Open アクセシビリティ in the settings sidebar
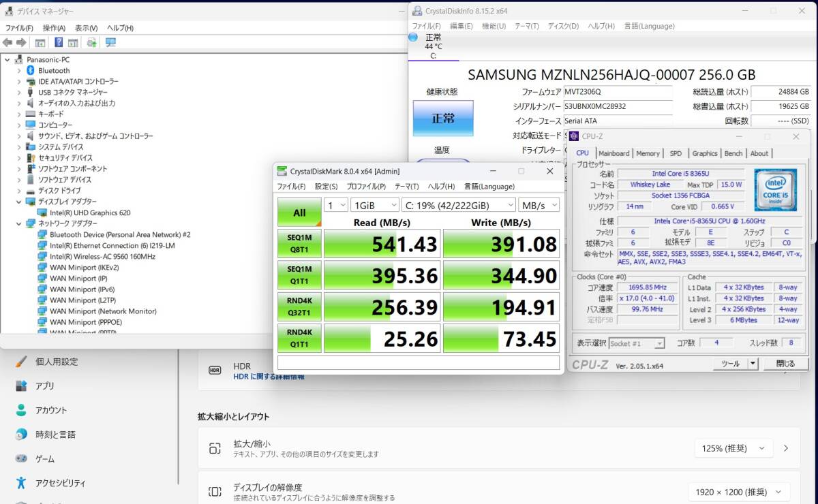 (61, 483)
